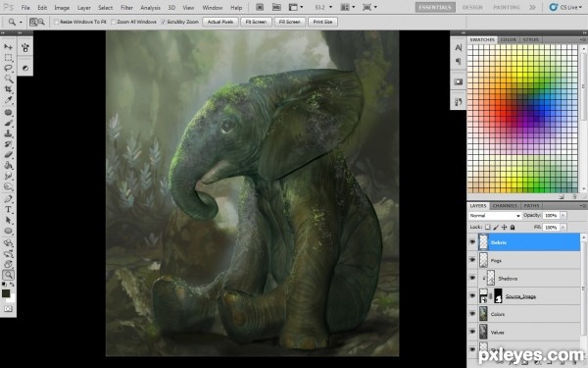Hide the Fogs layer
Image resolution: width=588 pixels, height=368 pixels.
click(x=472, y=260)
